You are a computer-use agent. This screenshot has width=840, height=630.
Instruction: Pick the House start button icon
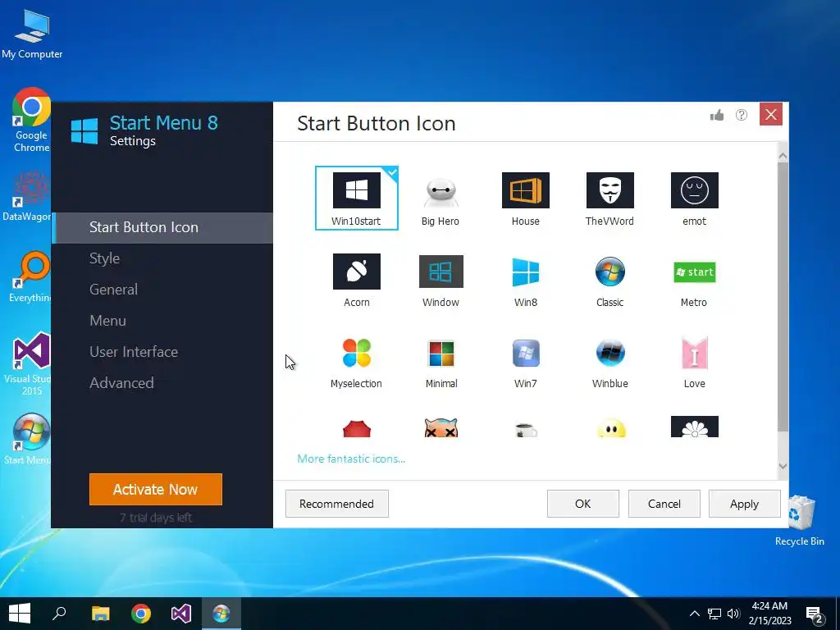click(526, 198)
